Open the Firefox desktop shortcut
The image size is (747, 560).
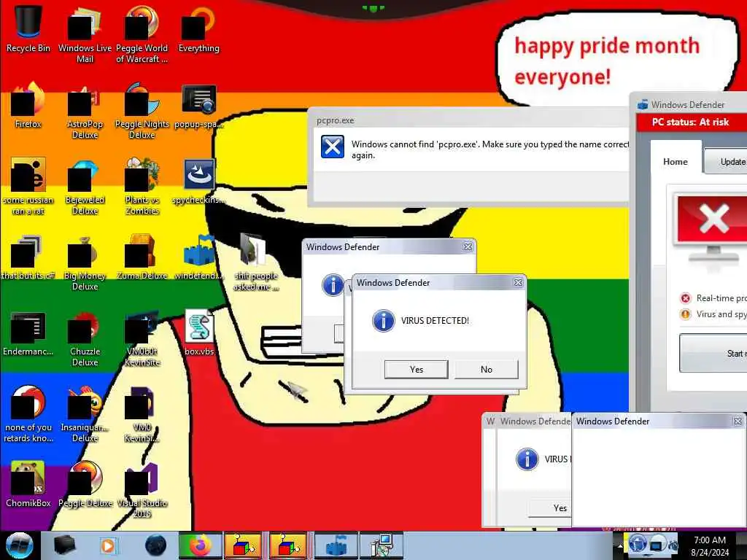tap(28, 105)
